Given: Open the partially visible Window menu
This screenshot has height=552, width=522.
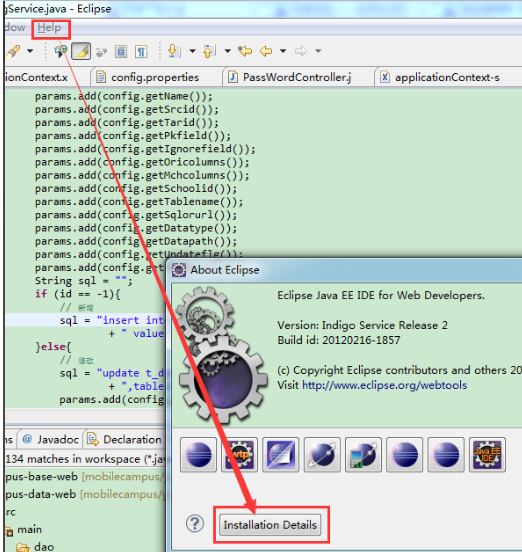Looking at the screenshot, I should (x=14, y=27).
